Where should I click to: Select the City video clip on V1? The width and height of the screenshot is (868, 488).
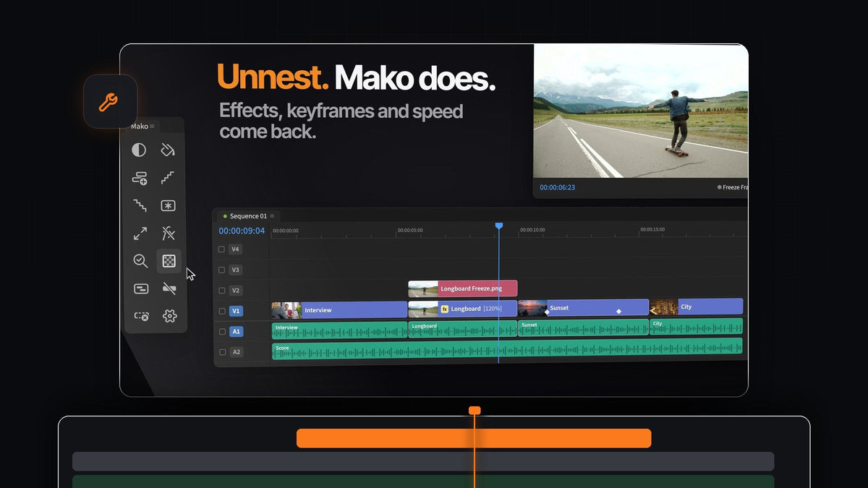pos(697,307)
